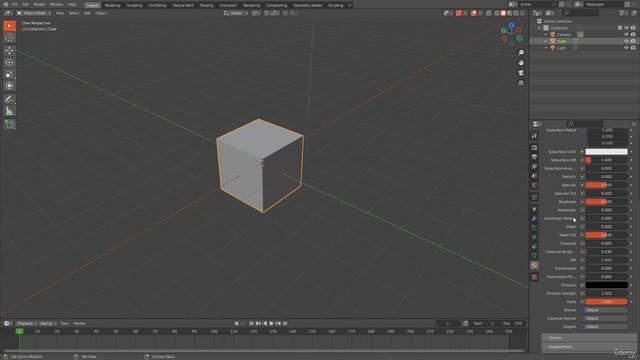Click the Normal Default field
This screenshot has width=640, height=360.
(x=607, y=310)
